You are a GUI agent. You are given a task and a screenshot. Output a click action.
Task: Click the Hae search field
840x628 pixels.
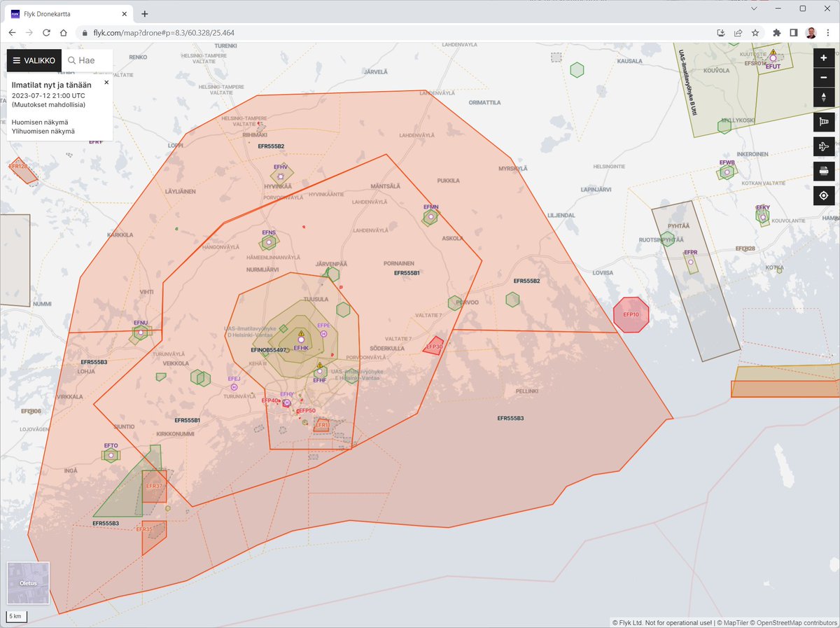87,61
